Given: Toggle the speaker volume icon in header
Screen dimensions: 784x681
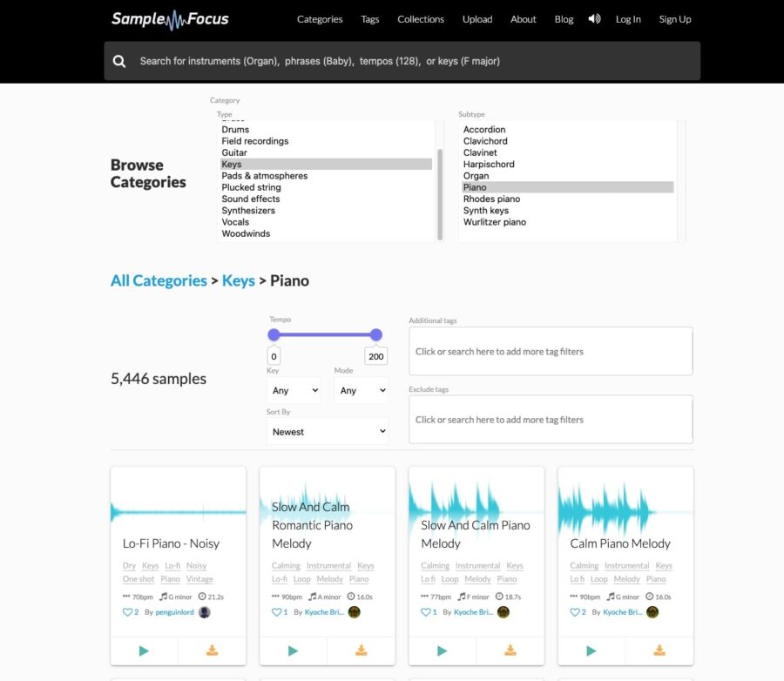Looking at the screenshot, I should point(594,18).
